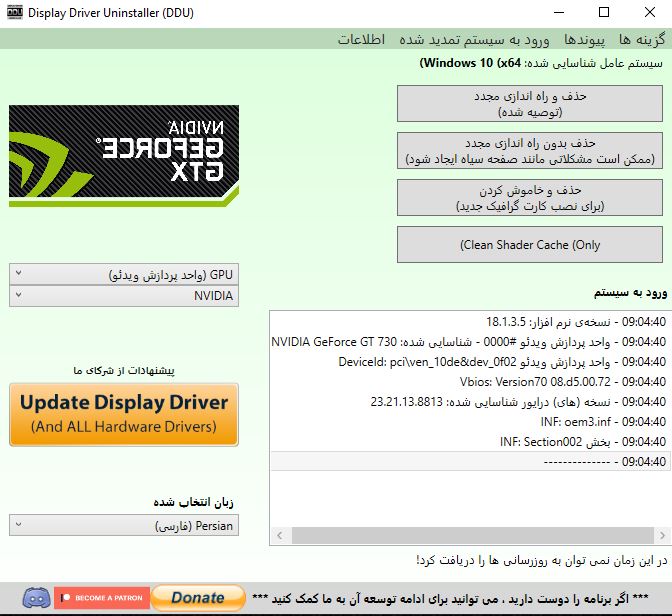Click Update Display Driver orange banner

[124, 414]
